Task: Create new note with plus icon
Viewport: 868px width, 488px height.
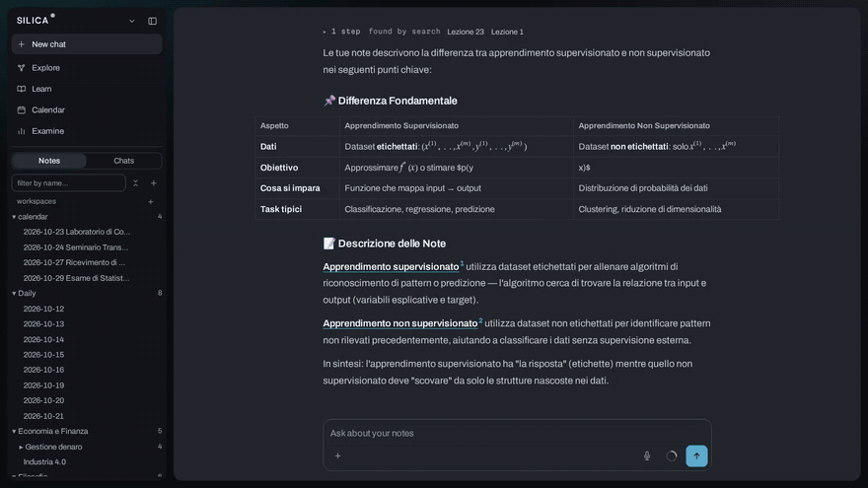Action: [x=153, y=183]
